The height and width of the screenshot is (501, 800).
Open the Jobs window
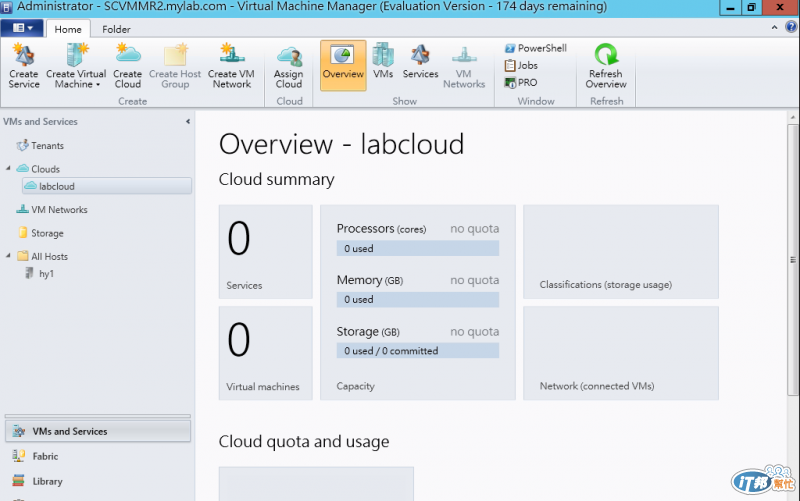coord(521,65)
